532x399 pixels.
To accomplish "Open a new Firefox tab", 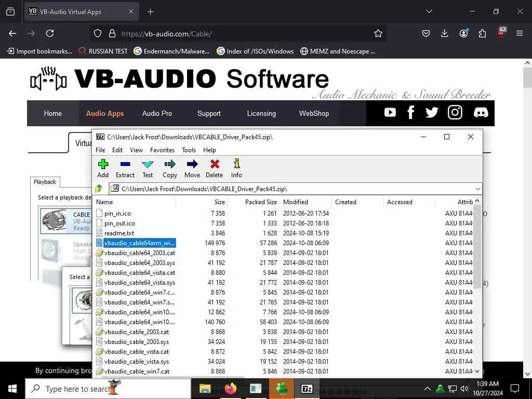I will [150, 12].
